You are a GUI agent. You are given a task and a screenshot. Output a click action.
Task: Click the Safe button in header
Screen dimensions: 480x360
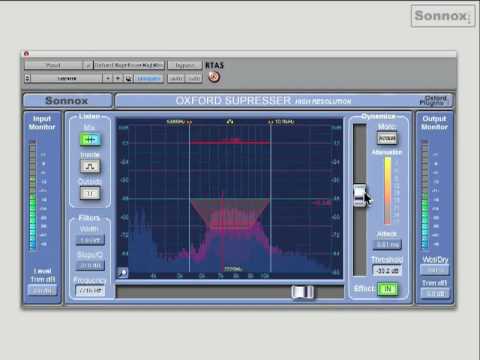pyautogui.click(x=194, y=78)
